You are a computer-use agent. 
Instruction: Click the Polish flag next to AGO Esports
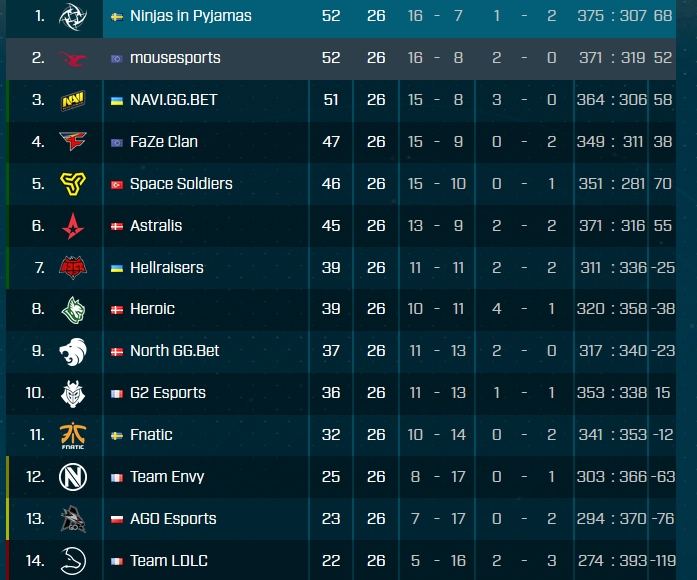[117, 519]
